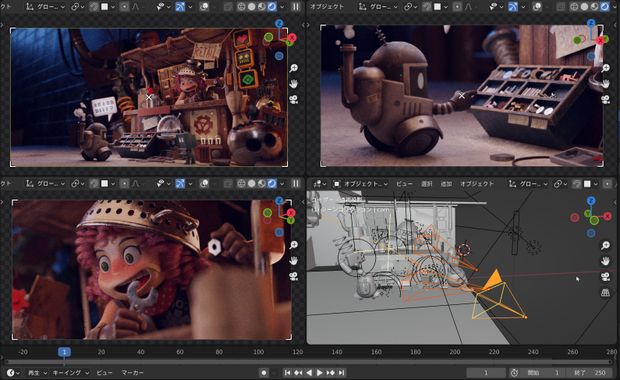Open editor type icon in wireframe viewport header

tap(319, 183)
